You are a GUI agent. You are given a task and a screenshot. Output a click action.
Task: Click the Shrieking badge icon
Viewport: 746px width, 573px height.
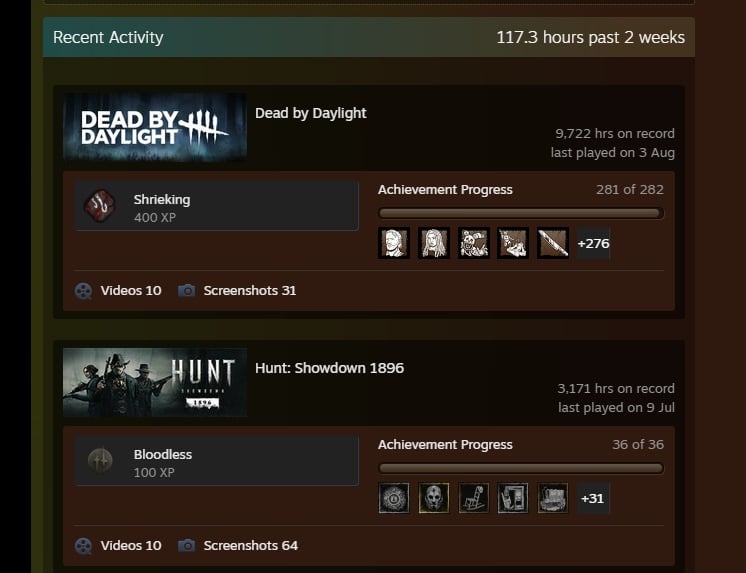point(100,206)
